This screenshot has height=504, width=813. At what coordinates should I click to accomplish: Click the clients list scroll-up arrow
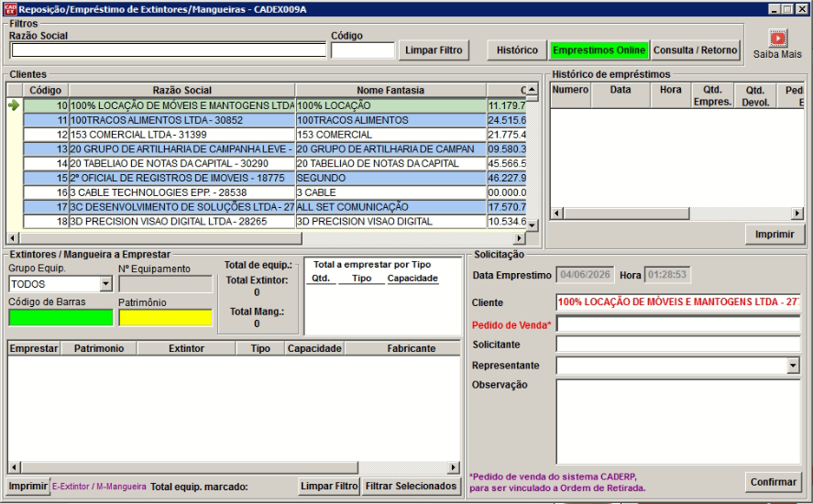click(x=533, y=90)
